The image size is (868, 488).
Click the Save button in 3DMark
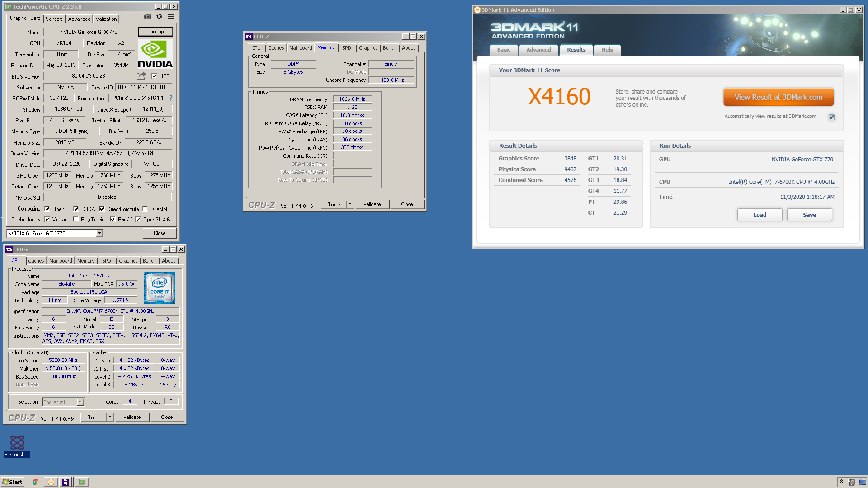[x=809, y=215]
